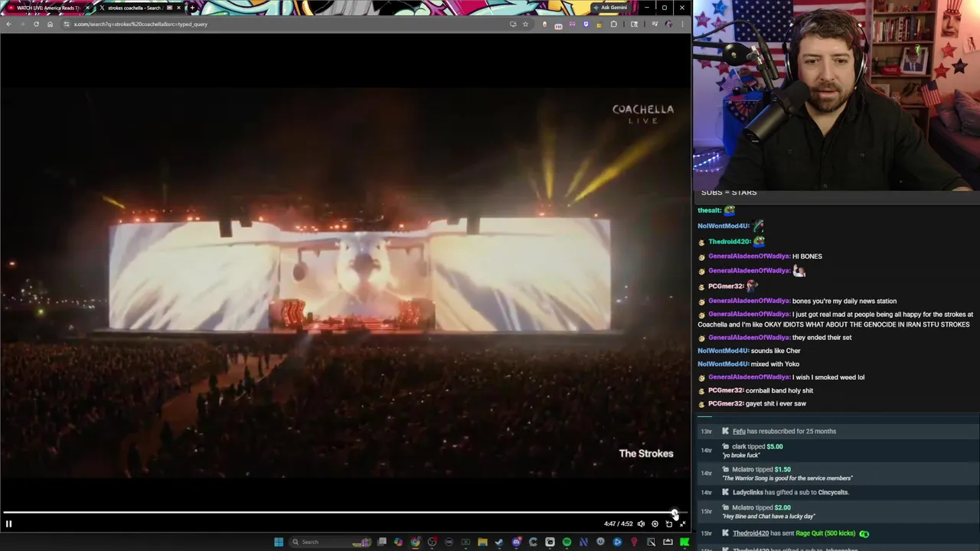Open the browser home page icon
Viewport: 980px width, 551px height.
click(x=50, y=24)
